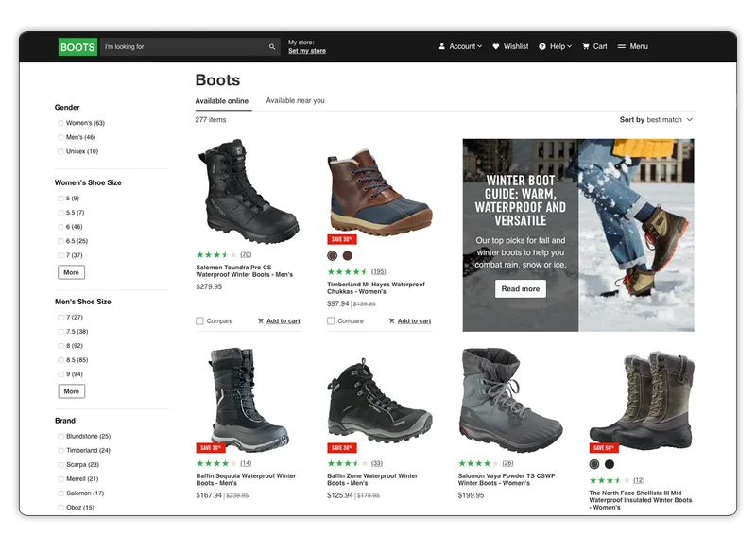
Task: Click SAVE 50% badge on North Face boots
Action: coord(604,448)
